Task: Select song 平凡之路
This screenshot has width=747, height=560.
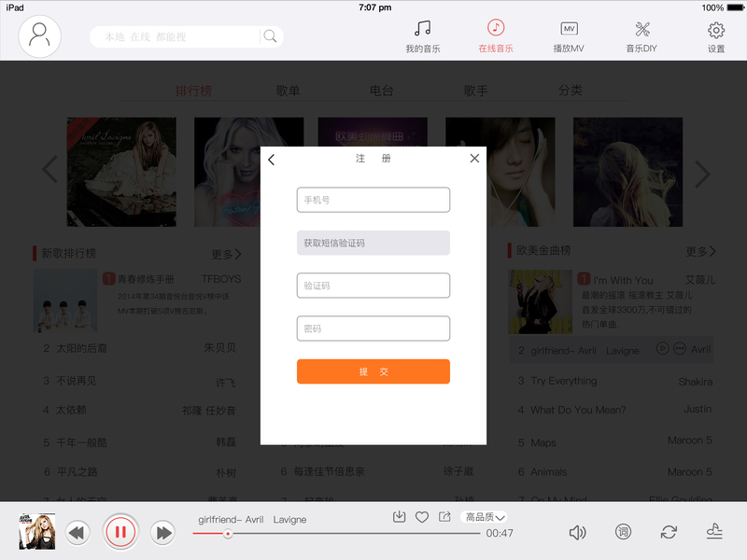Action: (77, 472)
